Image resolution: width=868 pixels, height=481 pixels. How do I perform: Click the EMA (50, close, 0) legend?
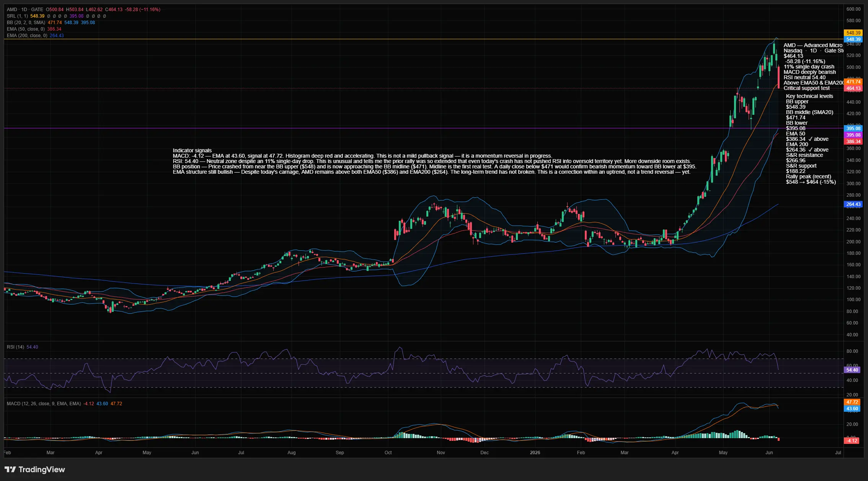pos(26,29)
